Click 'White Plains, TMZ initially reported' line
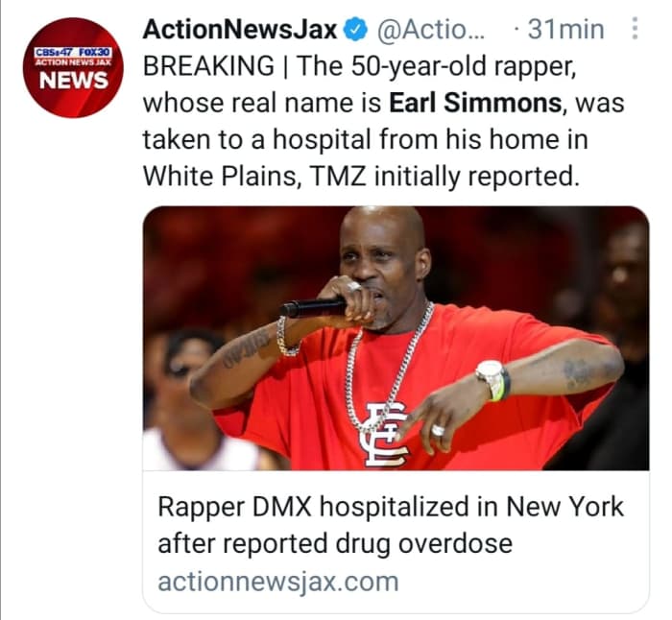The height and width of the screenshot is (620, 672). [x=361, y=176]
